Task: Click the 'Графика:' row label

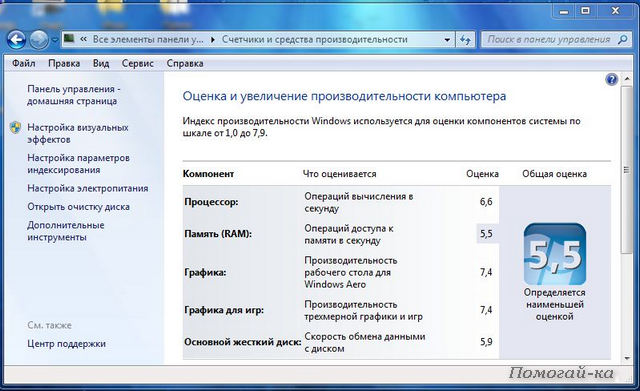Action: pos(205,272)
